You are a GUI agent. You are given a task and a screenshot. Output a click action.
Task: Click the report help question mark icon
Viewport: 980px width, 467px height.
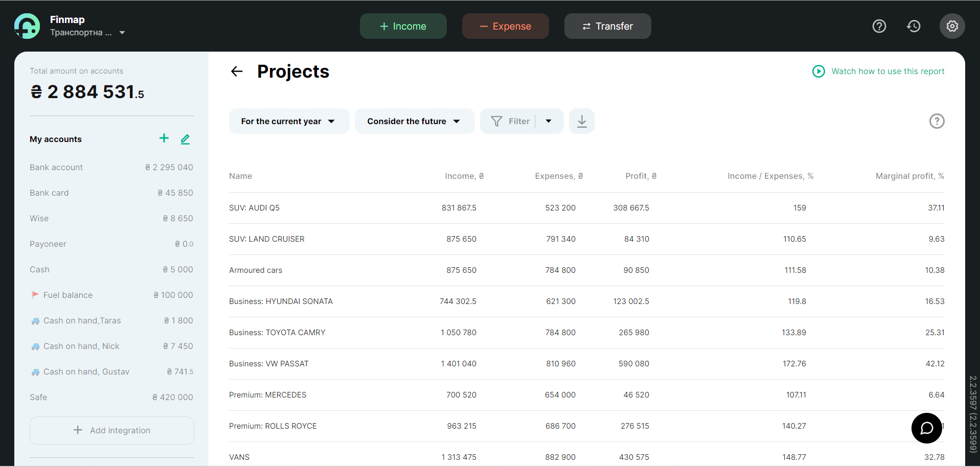coord(936,121)
